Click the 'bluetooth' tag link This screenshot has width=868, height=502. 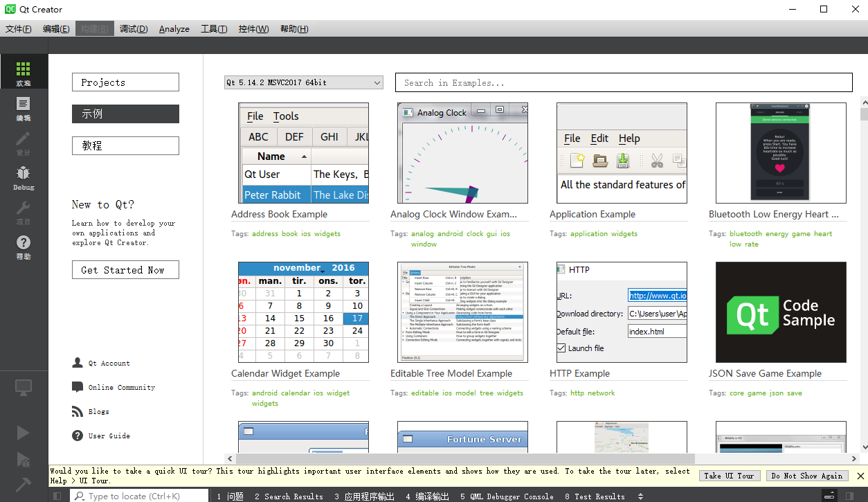745,233
